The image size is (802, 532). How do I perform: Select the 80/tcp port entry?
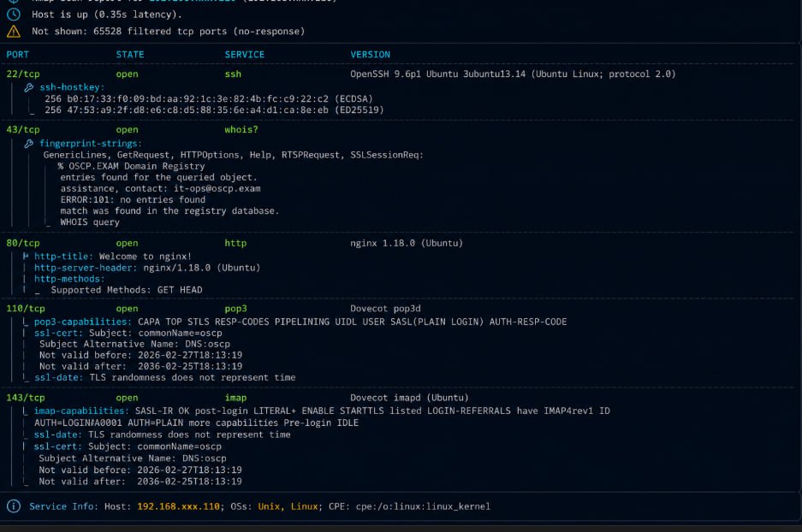point(23,243)
